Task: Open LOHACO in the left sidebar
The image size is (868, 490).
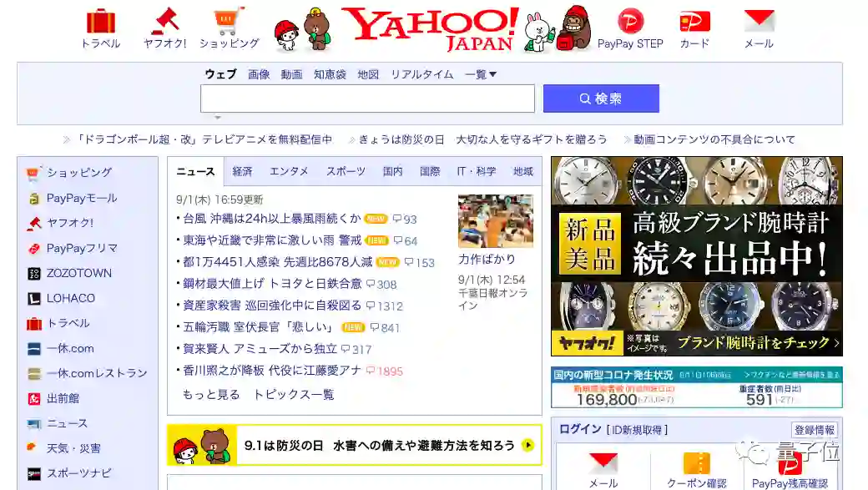Action: click(x=71, y=299)
